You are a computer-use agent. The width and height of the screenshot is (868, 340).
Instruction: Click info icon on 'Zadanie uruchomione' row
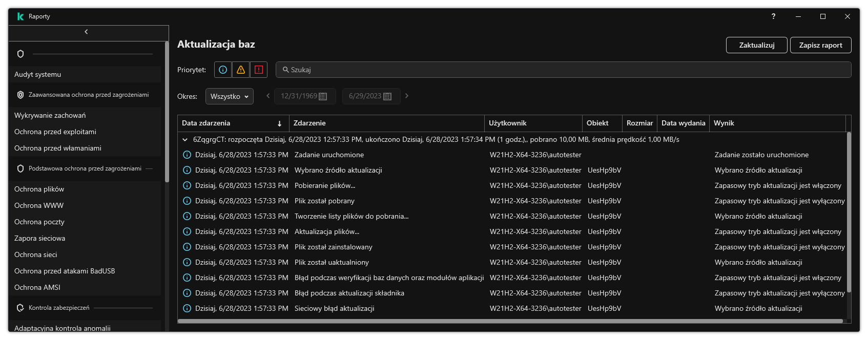[187, 155]
